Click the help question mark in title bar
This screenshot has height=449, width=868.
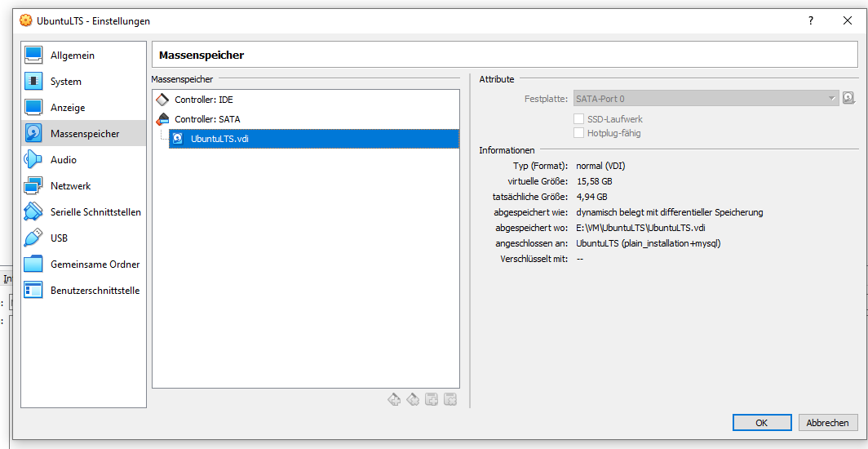point(810,21)
